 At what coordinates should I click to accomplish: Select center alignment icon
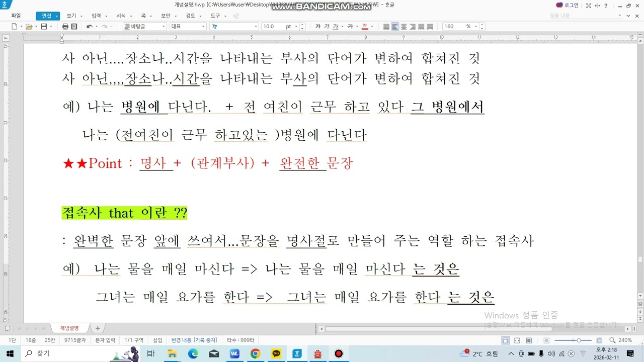(404, 27)
